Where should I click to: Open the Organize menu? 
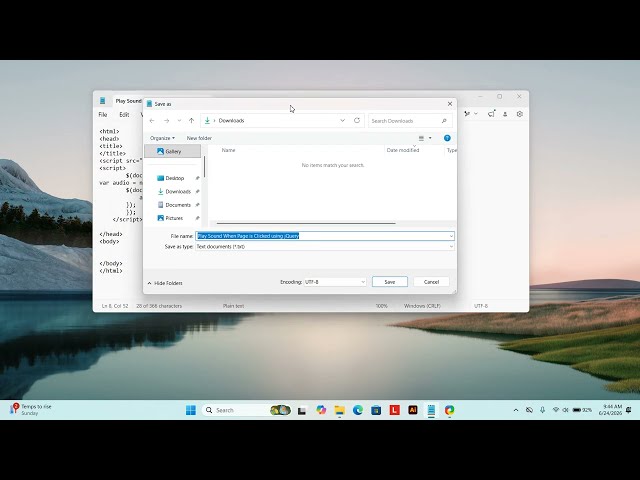pos(162,138)
